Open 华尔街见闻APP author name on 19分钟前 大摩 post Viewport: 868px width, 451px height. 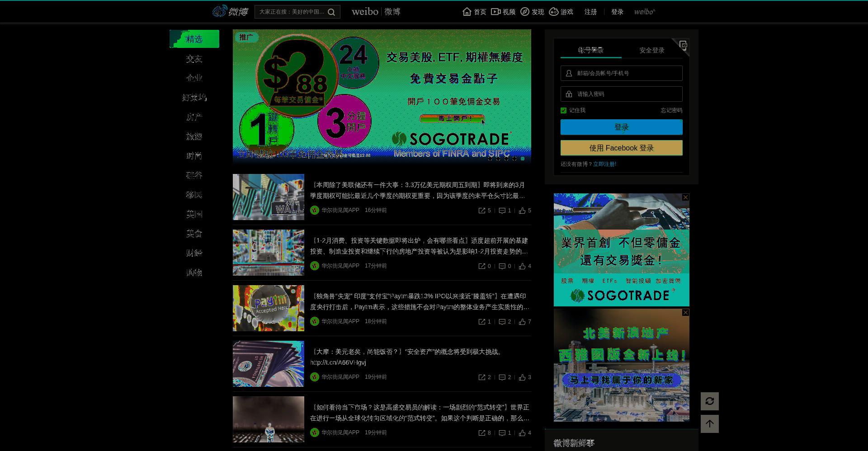click(x=340, y=377)
